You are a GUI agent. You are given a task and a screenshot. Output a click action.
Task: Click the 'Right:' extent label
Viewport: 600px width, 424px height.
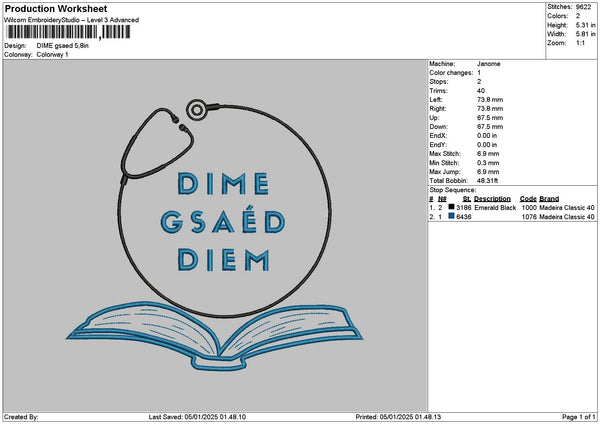437,109
